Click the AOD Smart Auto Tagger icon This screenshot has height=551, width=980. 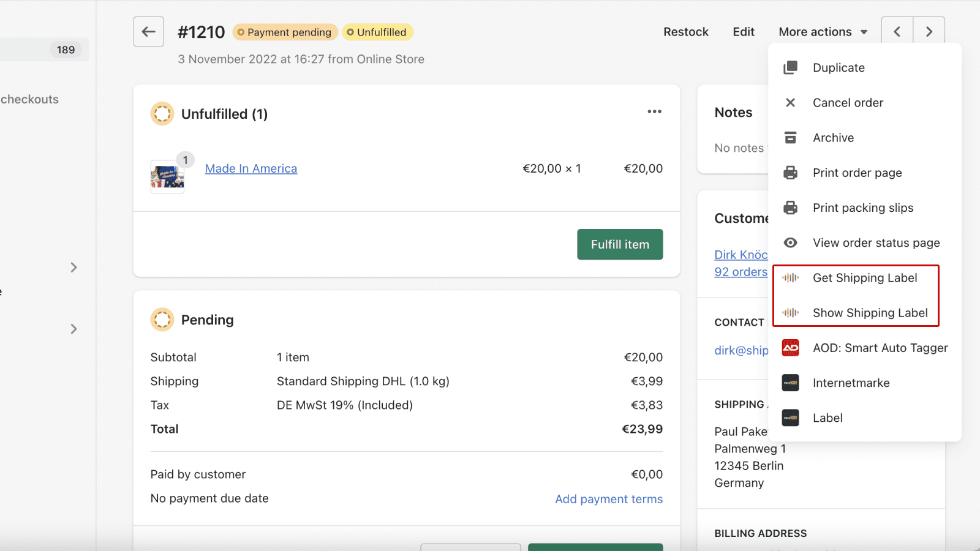pos(791,348)
